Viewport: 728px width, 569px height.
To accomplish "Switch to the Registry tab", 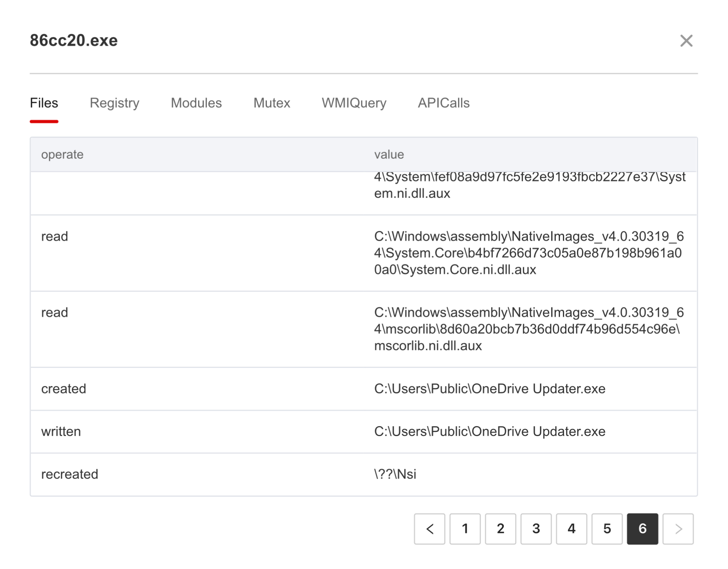I will (114, 103).
